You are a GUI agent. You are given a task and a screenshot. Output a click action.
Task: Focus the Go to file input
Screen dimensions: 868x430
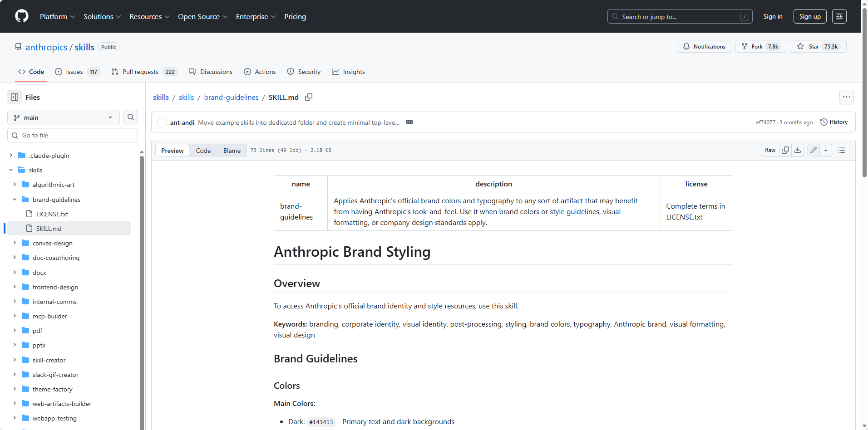73,135
